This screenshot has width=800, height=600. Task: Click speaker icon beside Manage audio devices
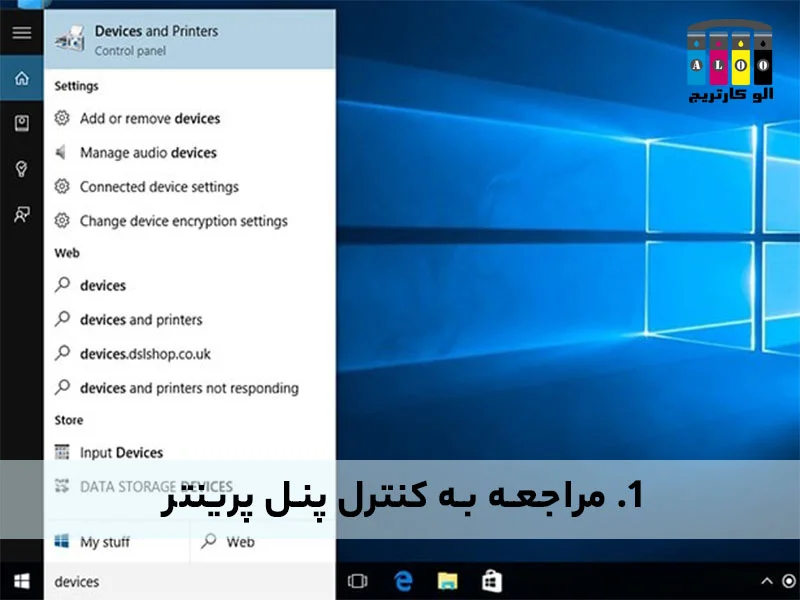(61, 152)
